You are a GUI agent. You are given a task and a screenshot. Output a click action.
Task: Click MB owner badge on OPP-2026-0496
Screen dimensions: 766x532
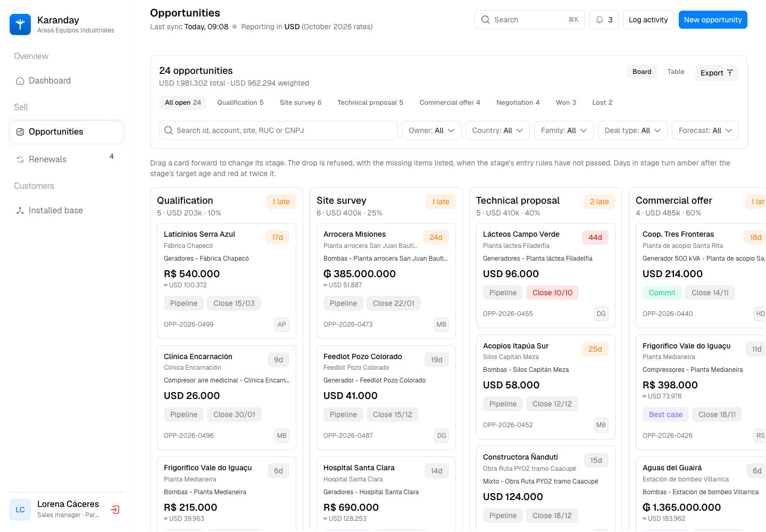(x=282, y=436)
